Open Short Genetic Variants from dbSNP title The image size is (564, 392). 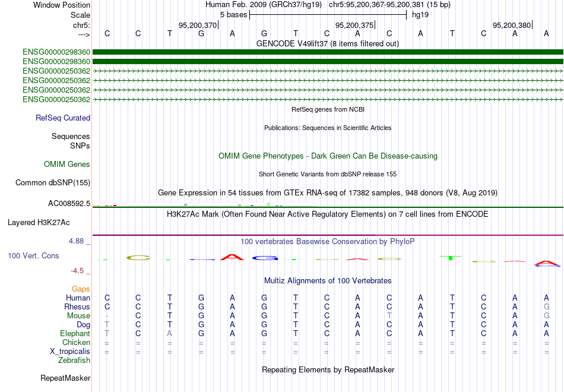328,174
